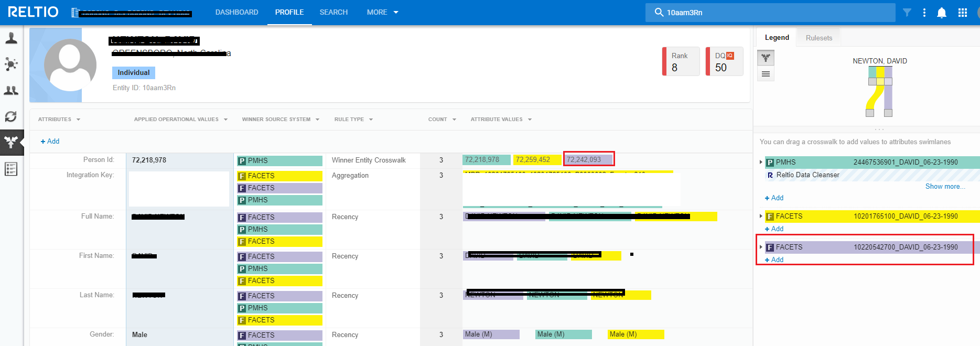Open the checklist icon in left sidebar
The height and width of the screenshot is (346, 980).
(11, 169)
